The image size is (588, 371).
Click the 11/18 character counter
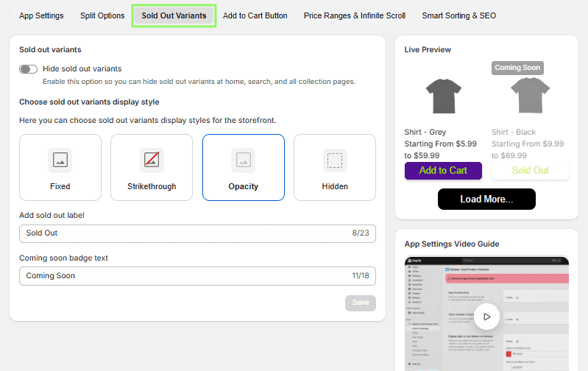361,276
